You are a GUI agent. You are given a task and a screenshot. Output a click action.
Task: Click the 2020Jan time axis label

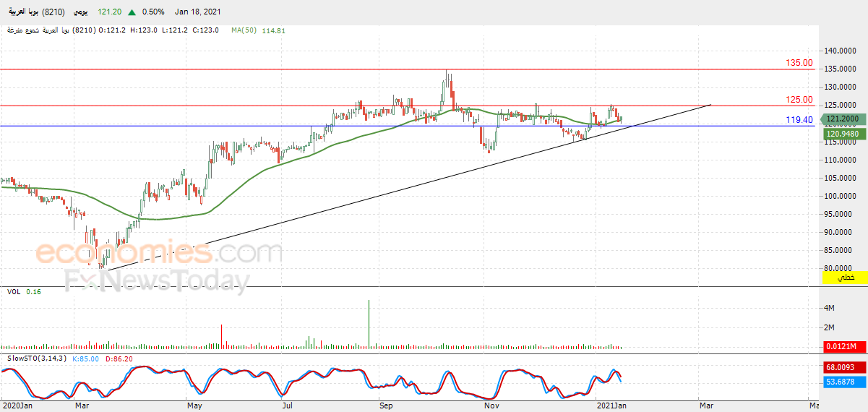17,405
